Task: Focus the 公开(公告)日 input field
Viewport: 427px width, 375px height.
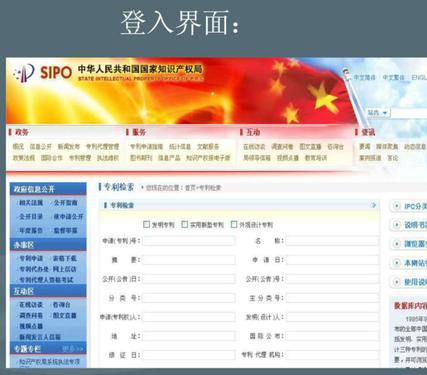Action: 189,279
